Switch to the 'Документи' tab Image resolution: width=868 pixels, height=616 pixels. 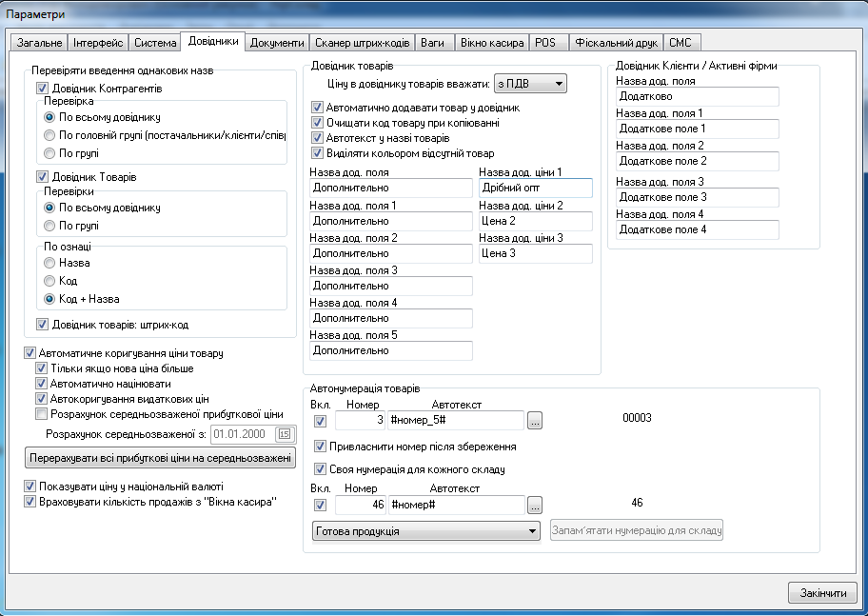(277, 43)
